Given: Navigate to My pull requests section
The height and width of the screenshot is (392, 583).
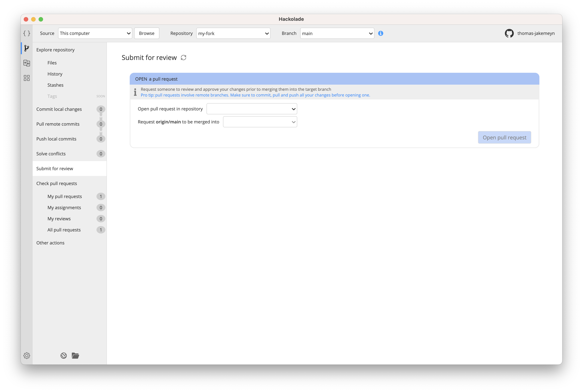Looking at the screenshot, I should point(65,196).
